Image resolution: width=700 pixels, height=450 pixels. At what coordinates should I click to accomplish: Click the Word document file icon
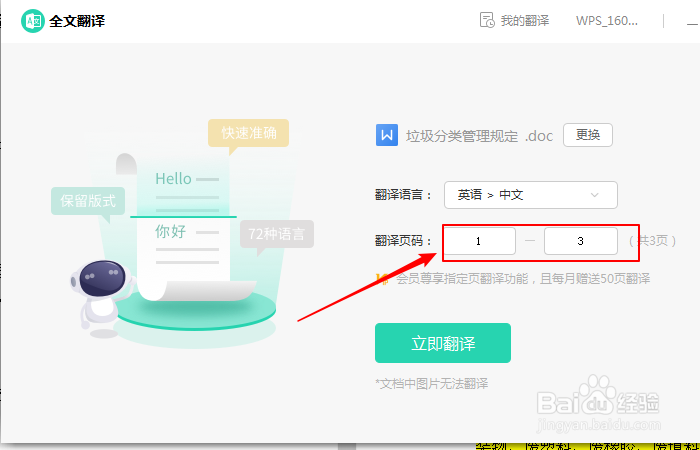(x=387, y=135)
